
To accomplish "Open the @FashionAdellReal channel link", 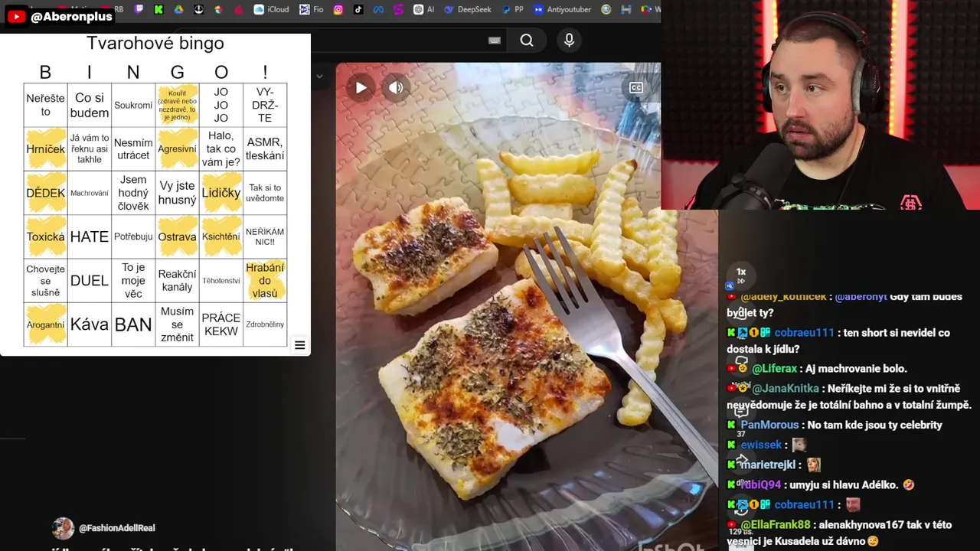I will tap(116, 528).
